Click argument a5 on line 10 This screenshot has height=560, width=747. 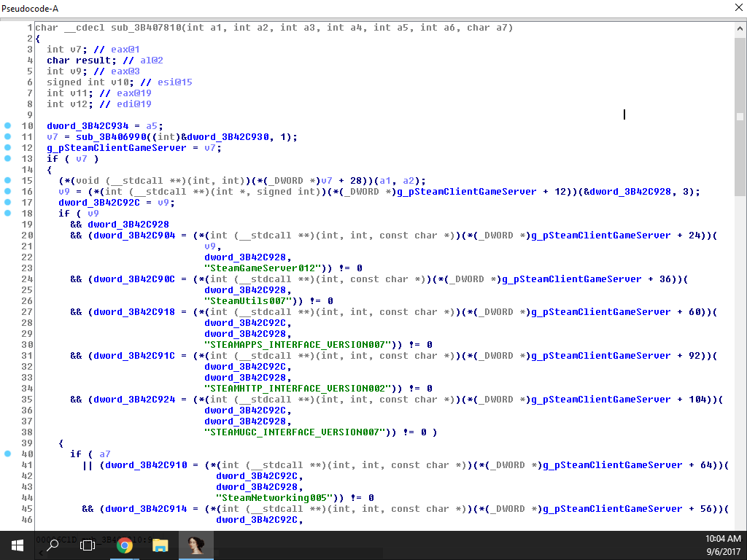coord(152,126)
